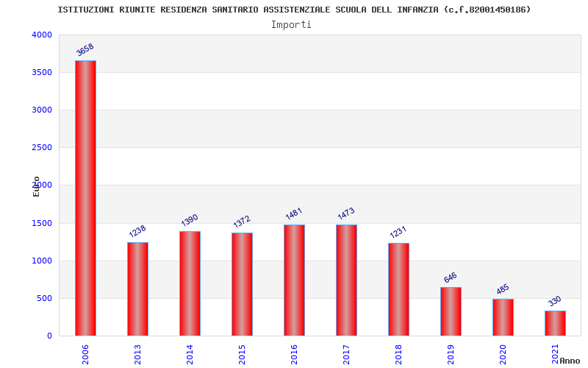Select the value label 485
Image resolution: width=588 pixels, height=368 pixels.
pos(503,289)
